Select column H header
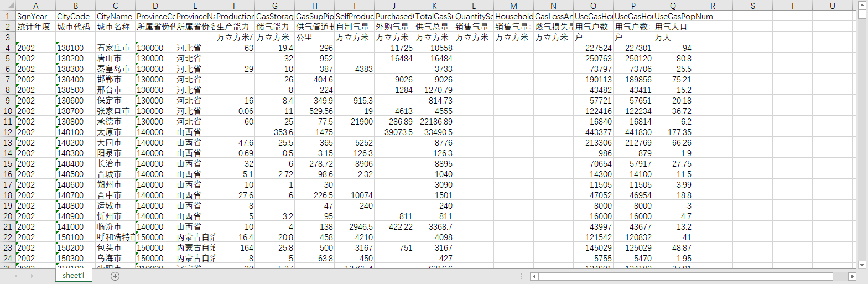 (314, 6)
